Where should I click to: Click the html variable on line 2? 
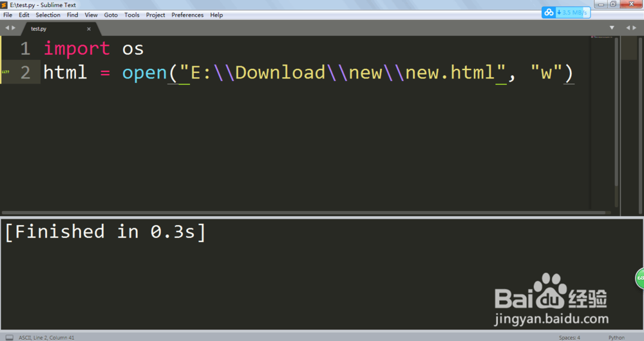pos(65,73)
